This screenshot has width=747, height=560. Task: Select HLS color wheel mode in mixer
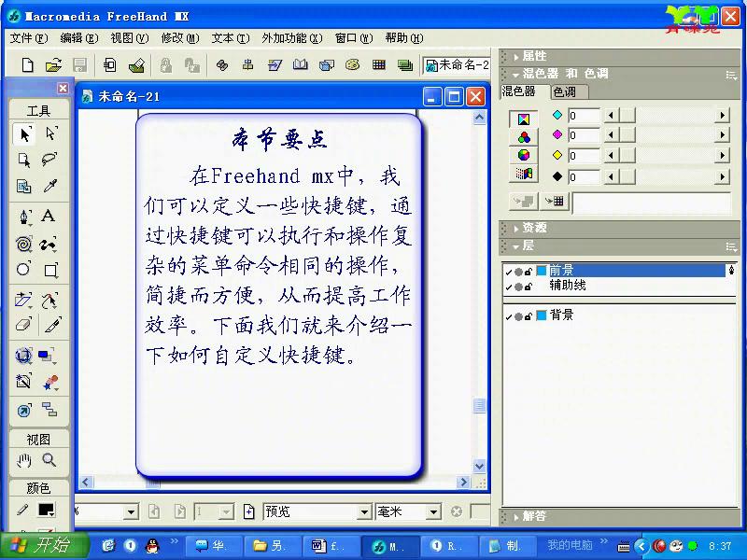524,155
